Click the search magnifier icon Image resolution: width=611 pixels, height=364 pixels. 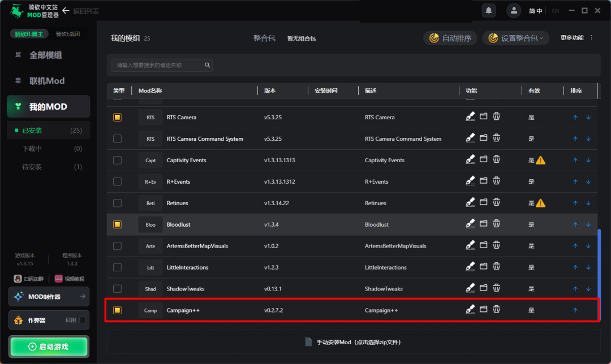(x=208, y=65)
